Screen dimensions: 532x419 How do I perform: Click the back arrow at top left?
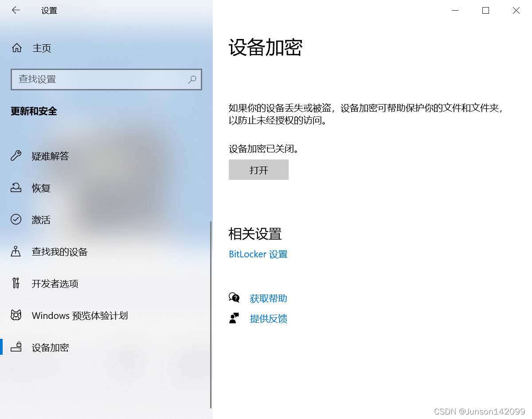16,10
